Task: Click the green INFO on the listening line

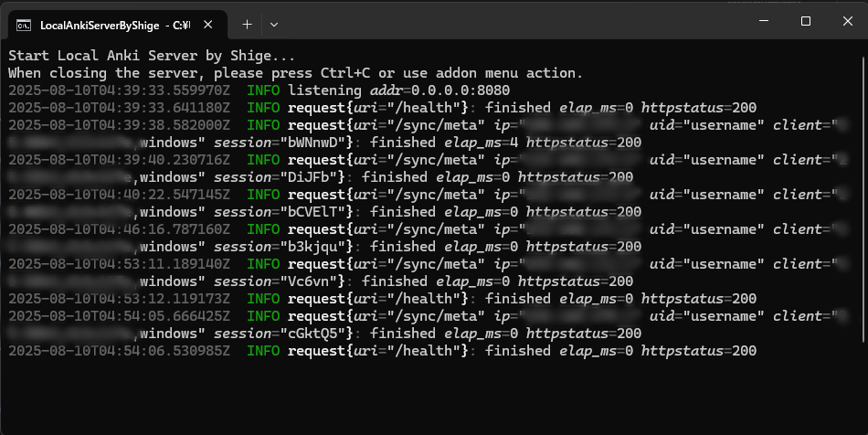Action: coord(263,90)
